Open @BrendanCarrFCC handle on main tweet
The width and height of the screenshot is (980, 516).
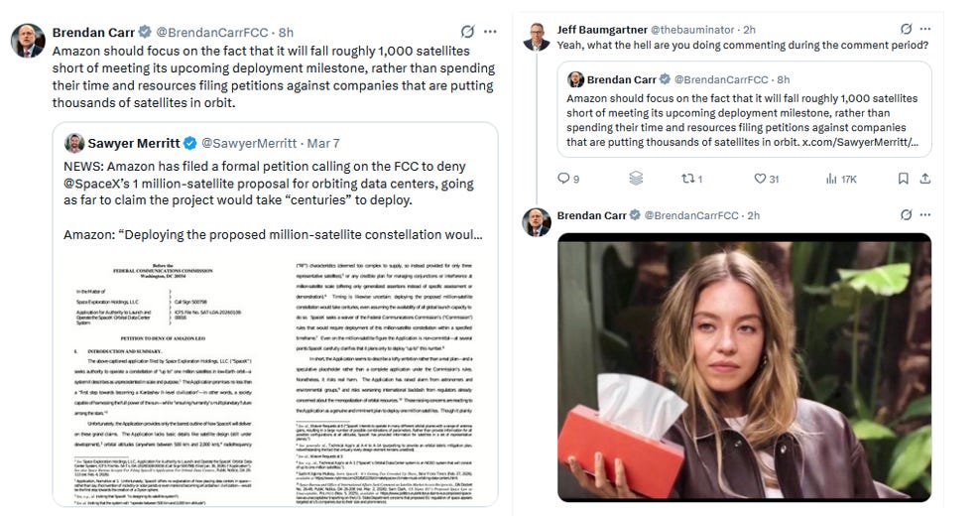[x=212, y=33]
